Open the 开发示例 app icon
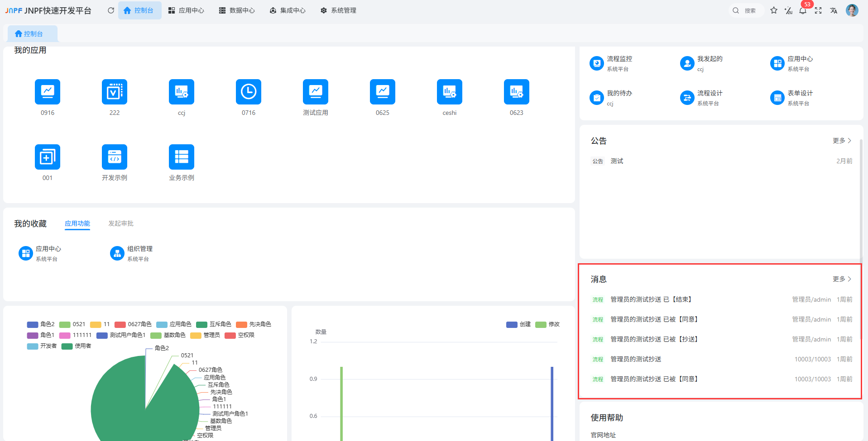The width and height of the screenshot is (868, 441). 114,157
